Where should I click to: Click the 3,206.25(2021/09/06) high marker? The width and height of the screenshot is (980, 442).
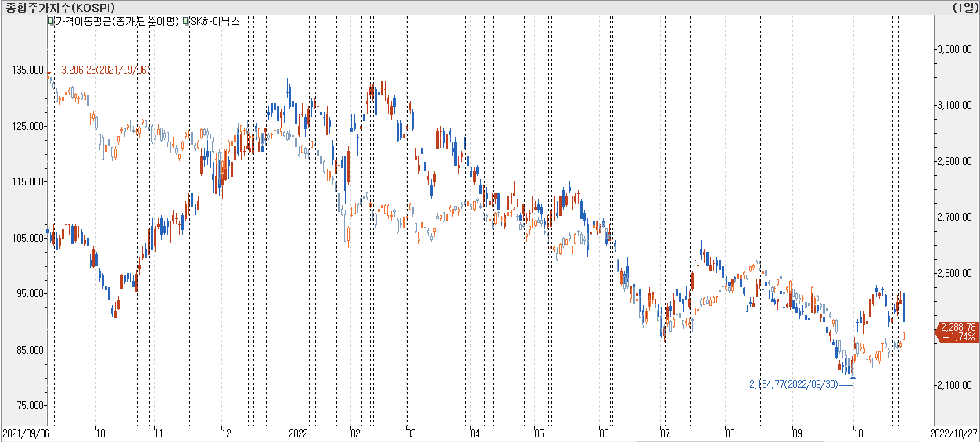click(106, 70)
